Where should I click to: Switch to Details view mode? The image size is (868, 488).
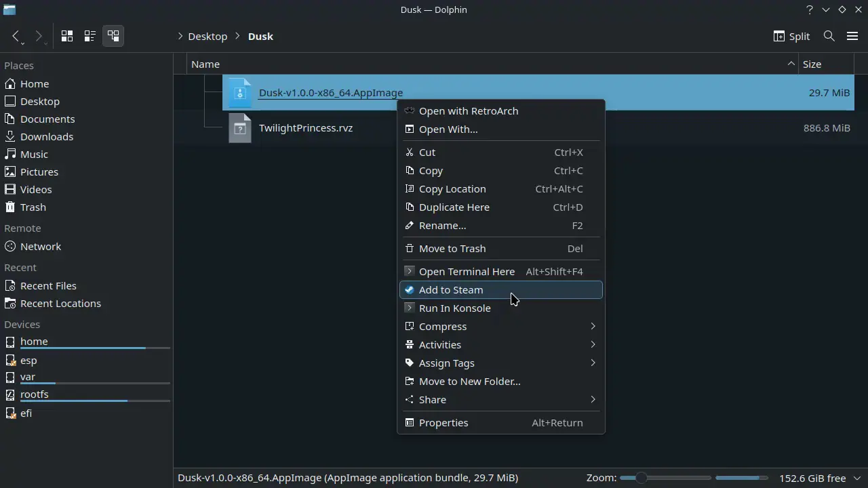point(113,36)
